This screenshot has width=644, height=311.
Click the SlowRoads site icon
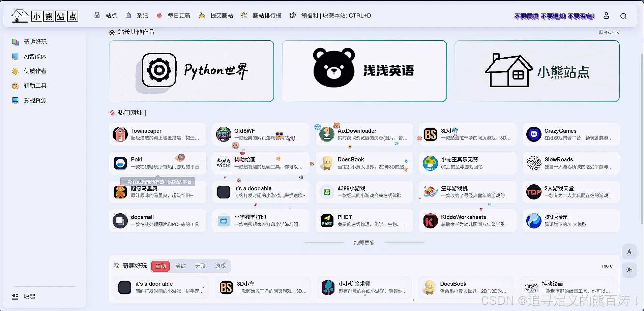534,163
